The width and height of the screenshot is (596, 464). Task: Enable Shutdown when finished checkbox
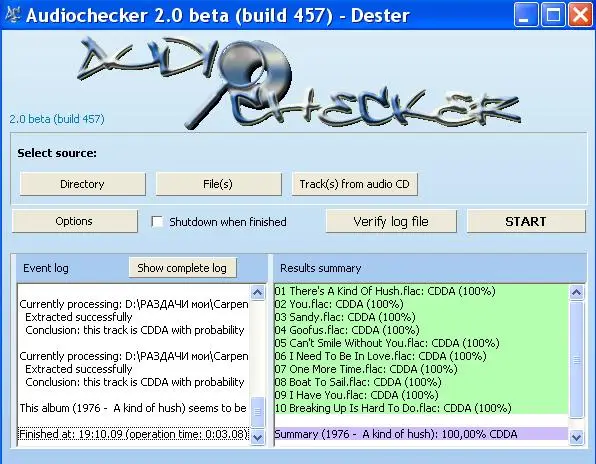[x=157, y=222]
